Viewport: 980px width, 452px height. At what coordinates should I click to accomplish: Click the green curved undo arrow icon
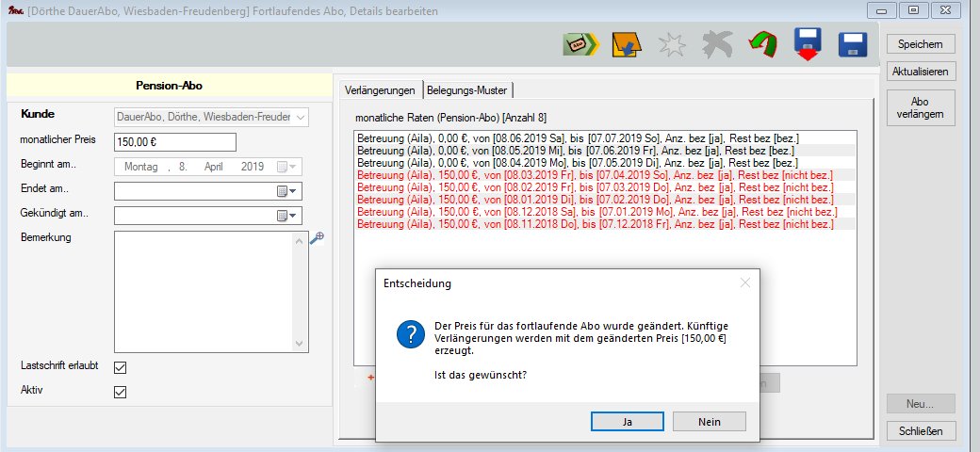(761, 44)
